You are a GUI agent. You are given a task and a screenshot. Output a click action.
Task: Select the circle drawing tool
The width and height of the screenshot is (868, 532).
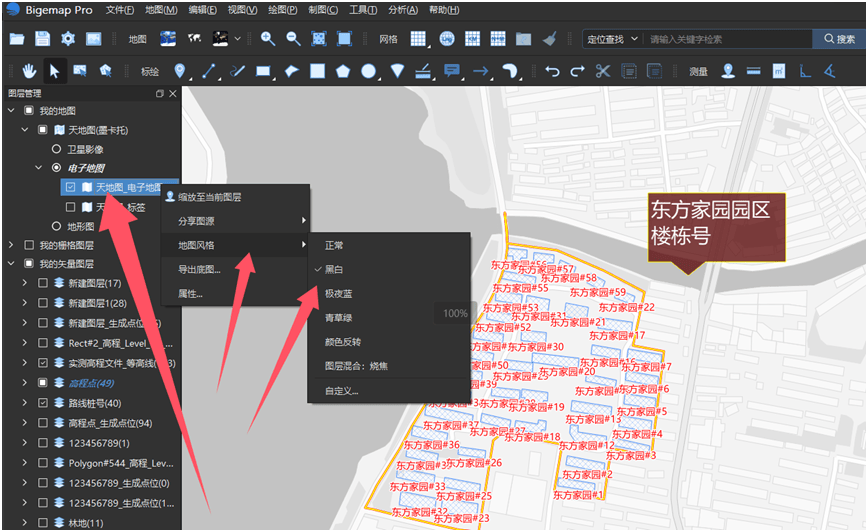tap(369, 71)
